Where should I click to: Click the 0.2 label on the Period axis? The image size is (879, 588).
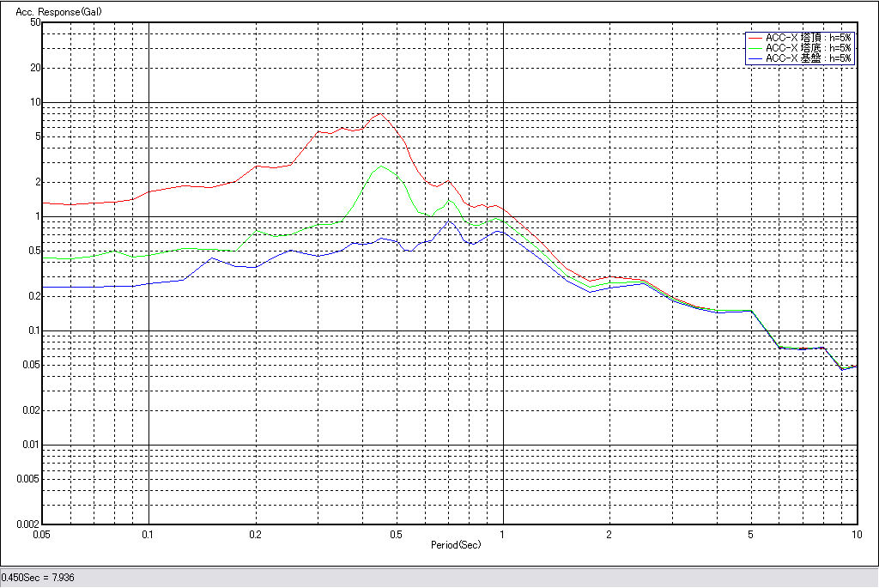(x=255, y=534)
